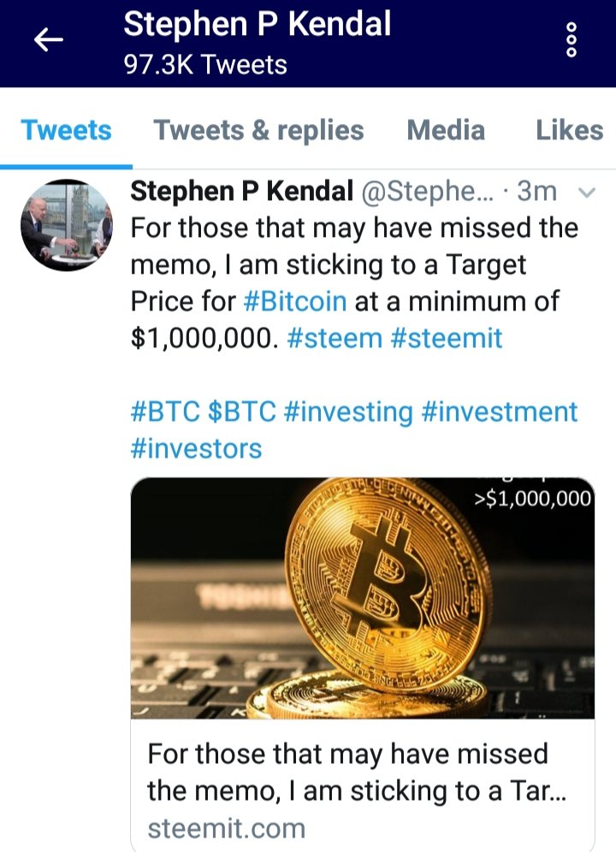Tap the #steemit hashtag
Viewport: 616px width, 852px height.
[446, 338]
